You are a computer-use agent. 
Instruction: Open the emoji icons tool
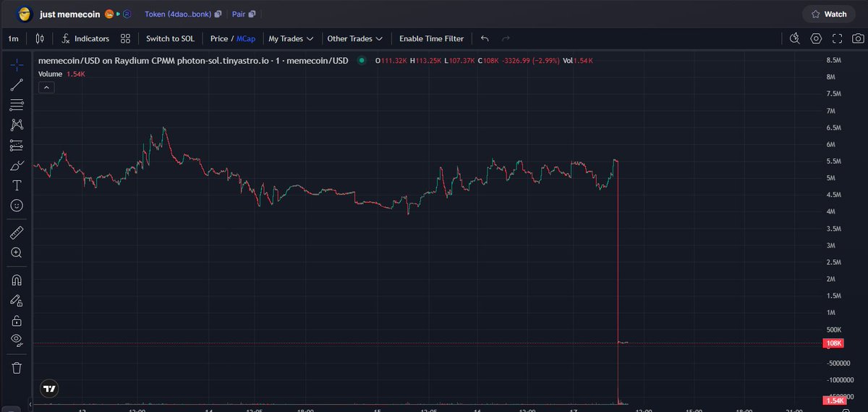click(x=17, y=206)
